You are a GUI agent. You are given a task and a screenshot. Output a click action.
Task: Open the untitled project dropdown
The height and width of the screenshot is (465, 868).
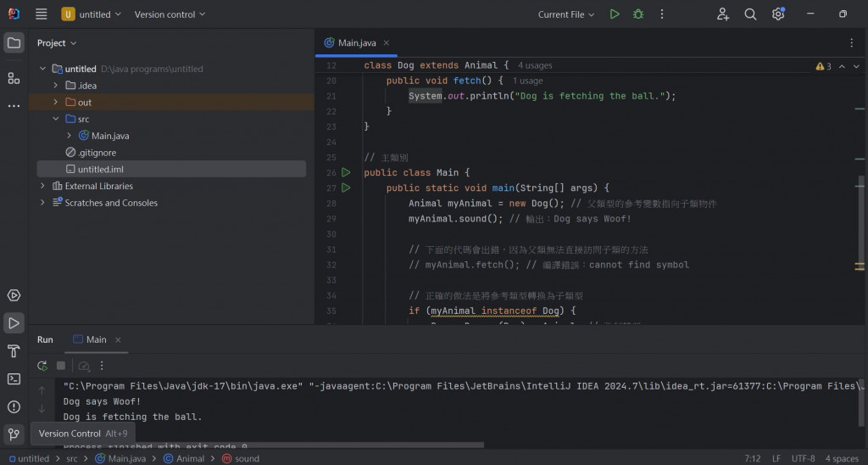(x=92, y=14)
